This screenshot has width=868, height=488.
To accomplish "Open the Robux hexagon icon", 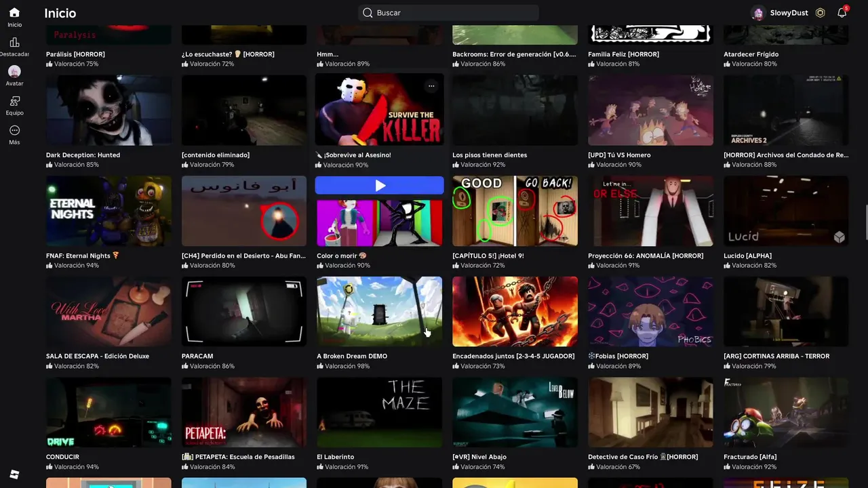I will click(x=821, y=13).
